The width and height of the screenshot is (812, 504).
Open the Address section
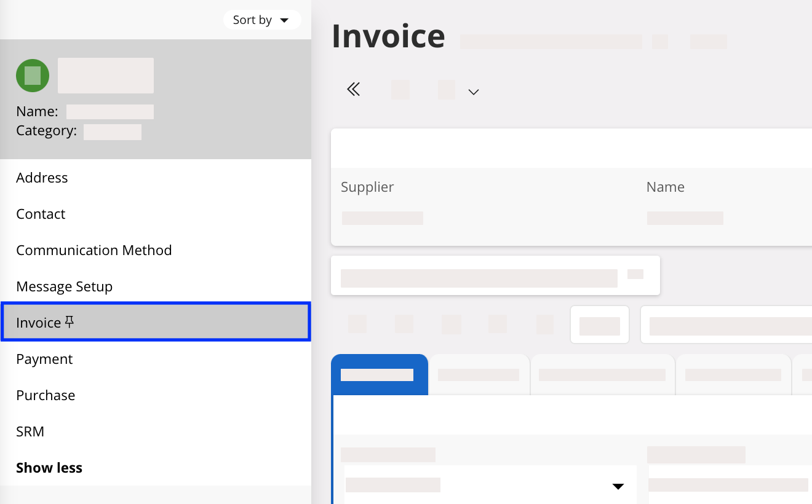click(x=42, y=178)
